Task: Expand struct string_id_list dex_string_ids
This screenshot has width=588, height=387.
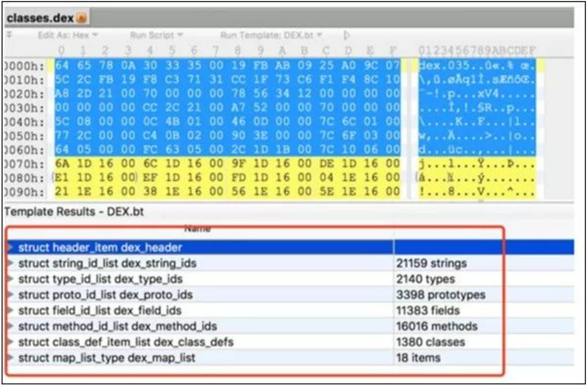Action: tap(10, 263)
